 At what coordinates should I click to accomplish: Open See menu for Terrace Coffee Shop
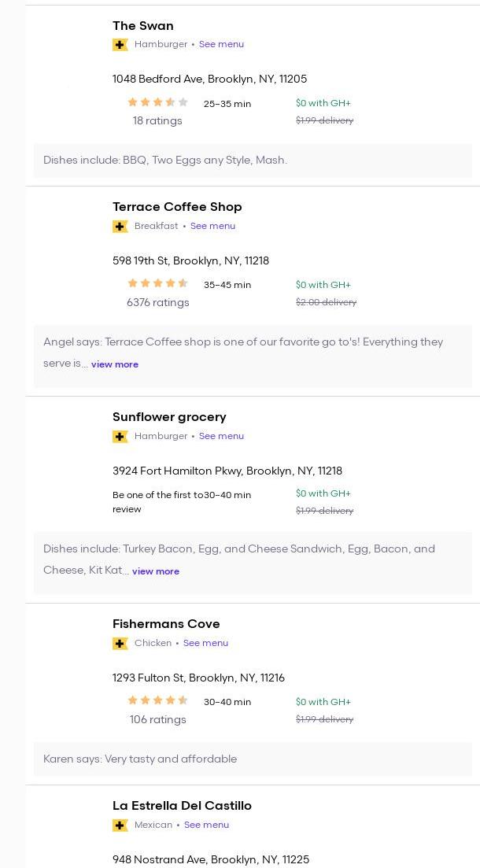coord(212,227)
